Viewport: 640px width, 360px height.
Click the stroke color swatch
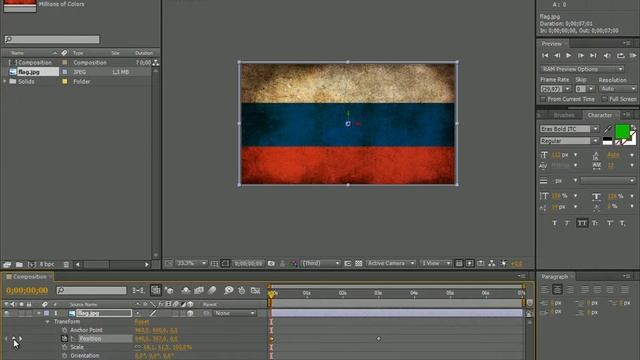pyautogui.click(x=631, y=140)
